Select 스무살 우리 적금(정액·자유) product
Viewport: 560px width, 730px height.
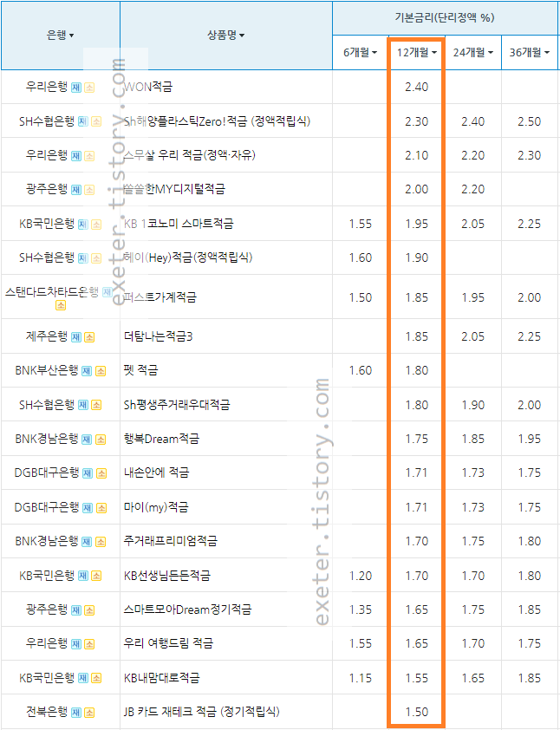click(x=189, y=155)
